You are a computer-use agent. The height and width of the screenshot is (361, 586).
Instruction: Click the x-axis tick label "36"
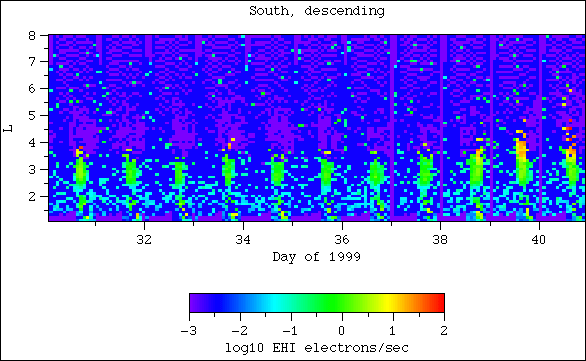[x=342, y=240]
